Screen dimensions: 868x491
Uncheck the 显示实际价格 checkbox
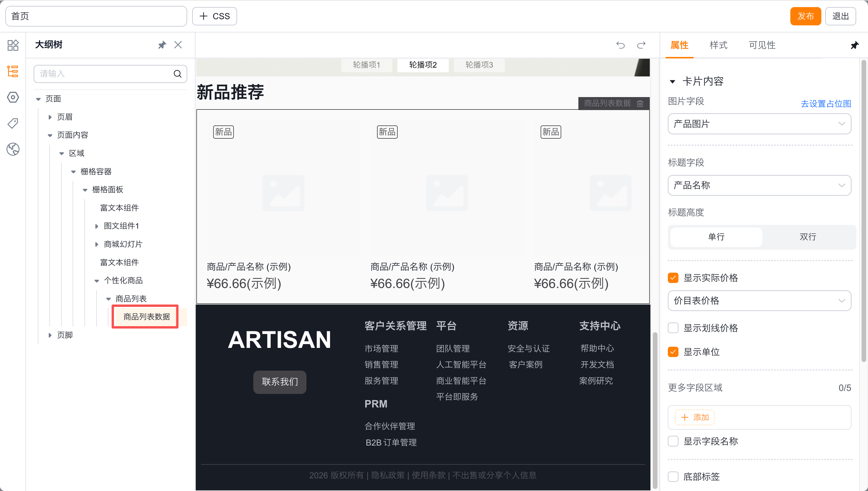(x=673, y=278)
